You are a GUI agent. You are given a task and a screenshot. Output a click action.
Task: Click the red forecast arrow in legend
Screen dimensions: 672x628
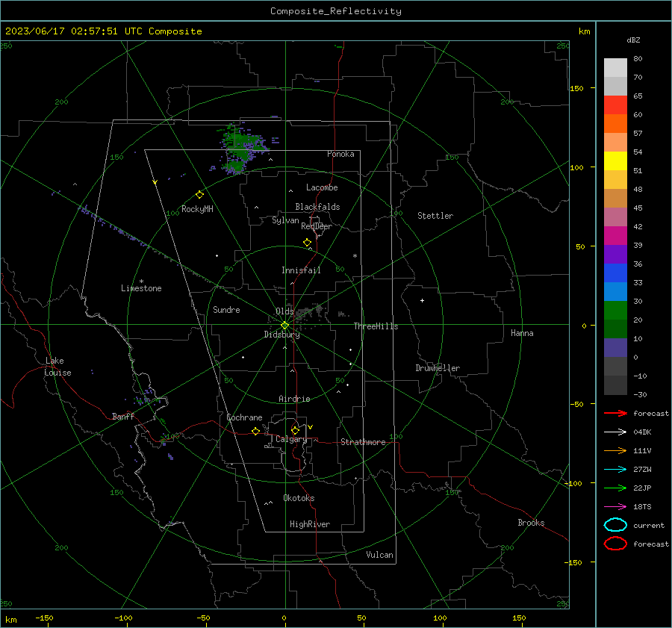click(x=615, y=413)
